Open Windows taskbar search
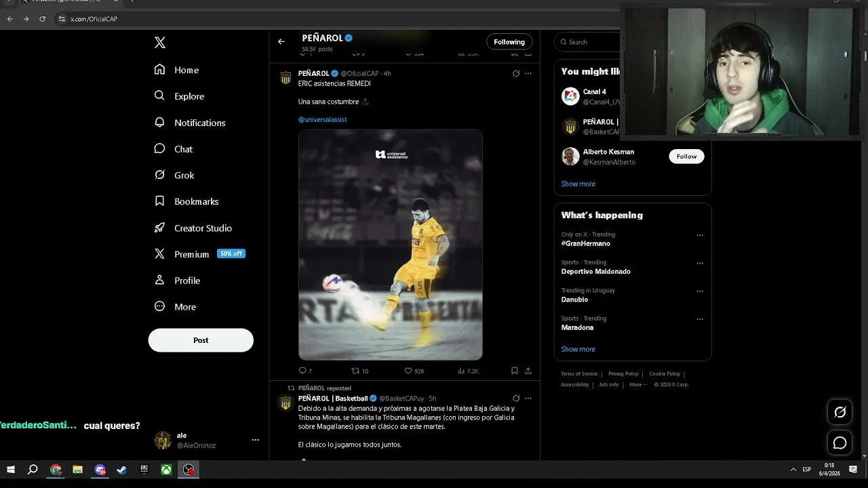The height and width of the screenshot is (488, 868). (33, 469)
